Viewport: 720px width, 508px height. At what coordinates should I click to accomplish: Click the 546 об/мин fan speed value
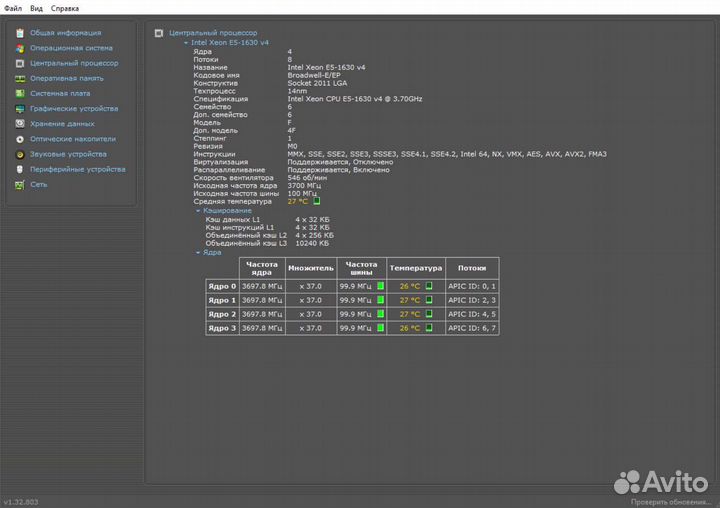point(307,178)
